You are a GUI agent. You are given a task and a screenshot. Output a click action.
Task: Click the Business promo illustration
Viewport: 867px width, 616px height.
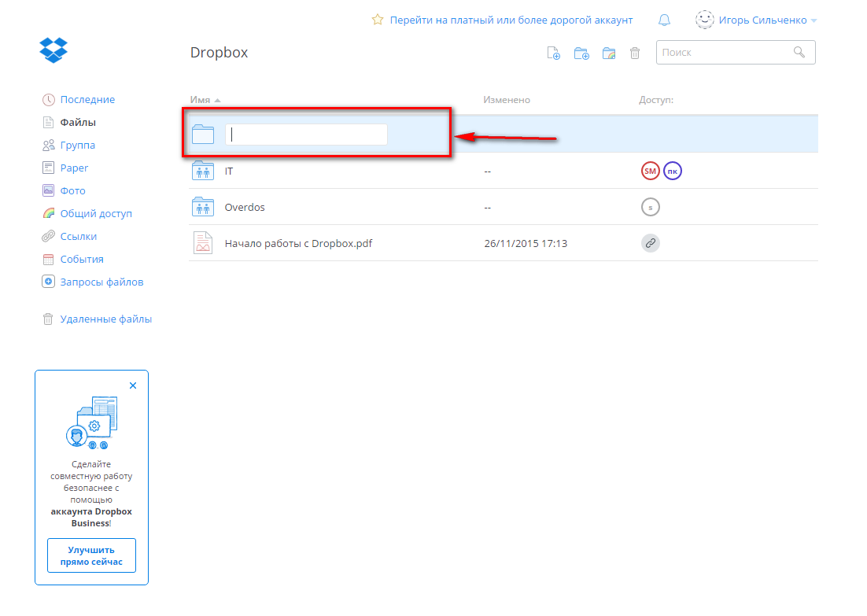92,423
